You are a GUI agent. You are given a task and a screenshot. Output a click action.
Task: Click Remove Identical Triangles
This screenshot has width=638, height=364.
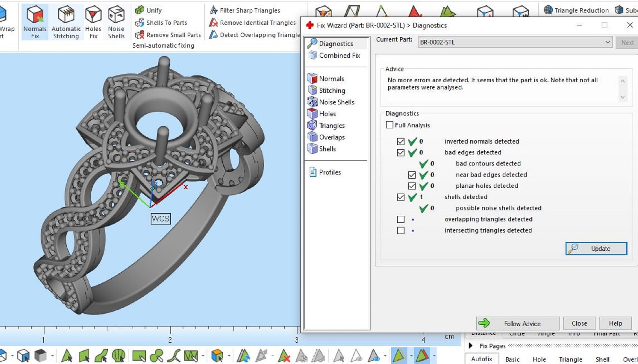[x=252, y=23]
